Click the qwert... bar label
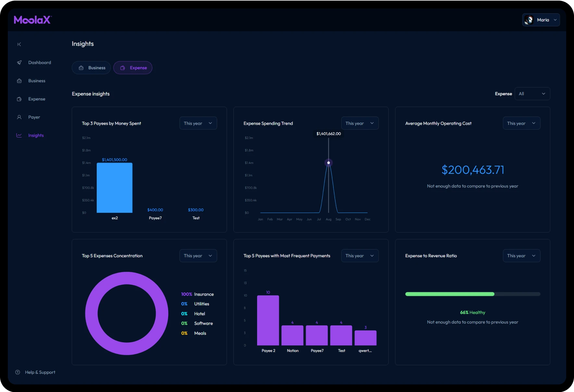The width and height of the screenshot is (574, 392). click(365, 351)
